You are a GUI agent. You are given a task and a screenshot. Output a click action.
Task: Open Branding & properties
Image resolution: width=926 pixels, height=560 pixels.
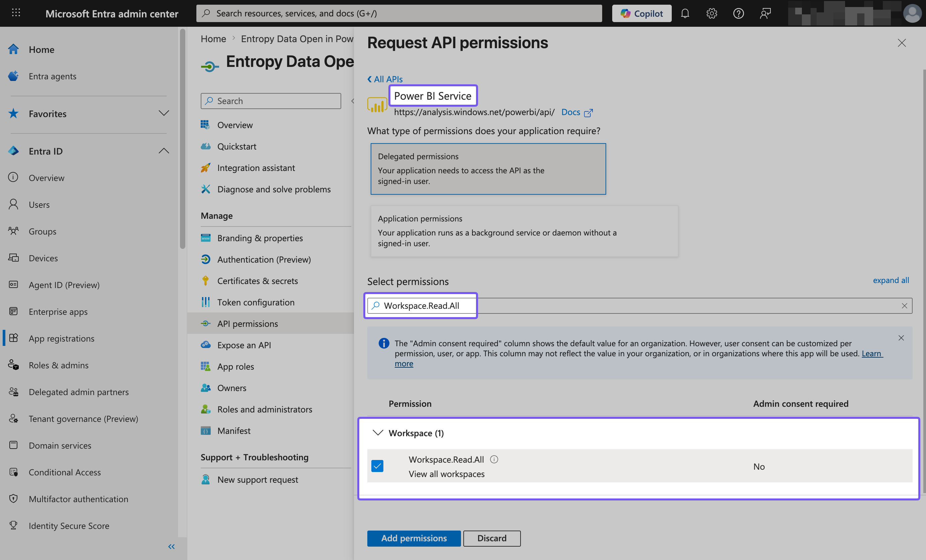point(260,238)
